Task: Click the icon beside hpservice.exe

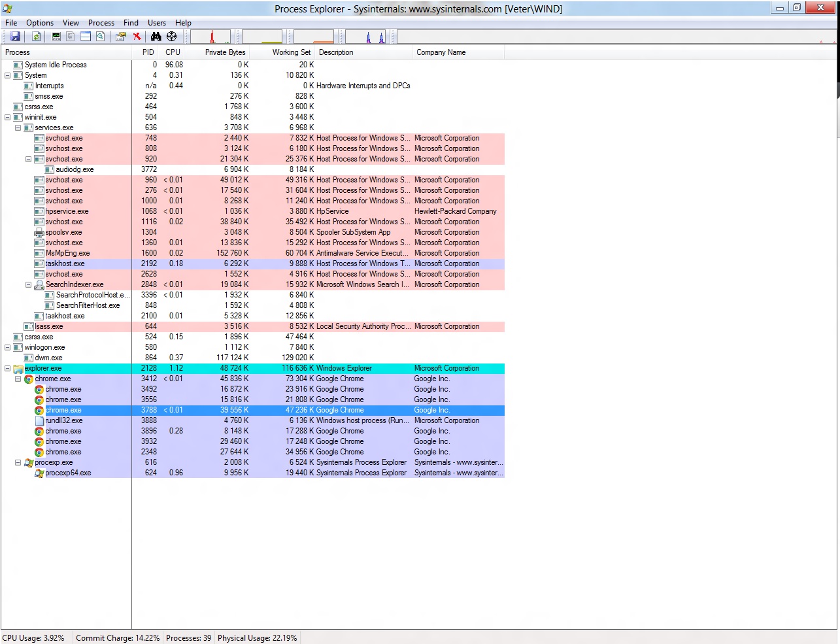Action: pyautogui.click(x=39, y=212)
